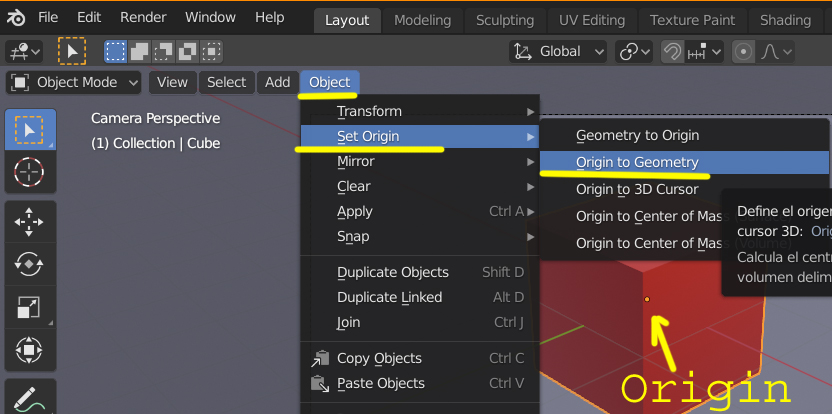Choose the Transform tool
832x414 pixels.
point(28,350)
